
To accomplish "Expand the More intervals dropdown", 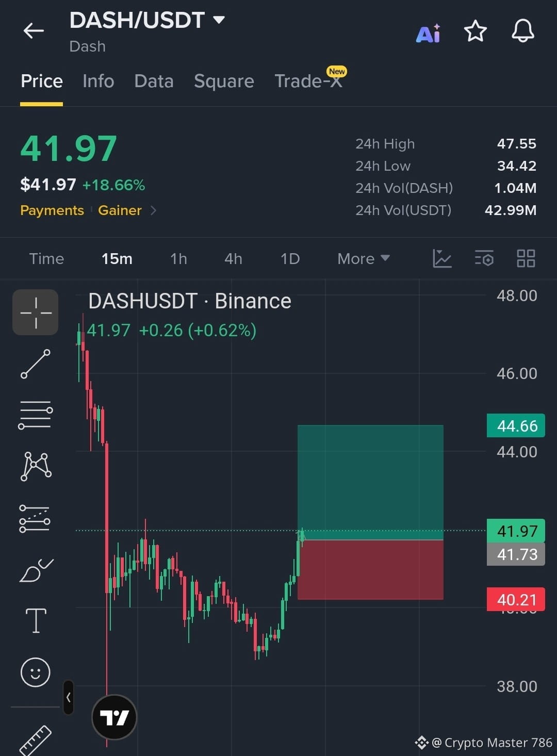I will click(364, 258).
